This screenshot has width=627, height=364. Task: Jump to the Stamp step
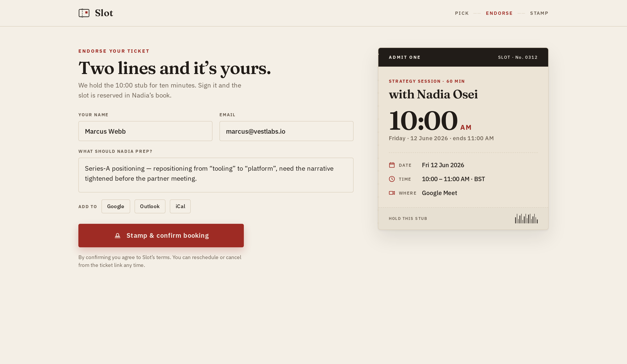(x=539, y=13)
